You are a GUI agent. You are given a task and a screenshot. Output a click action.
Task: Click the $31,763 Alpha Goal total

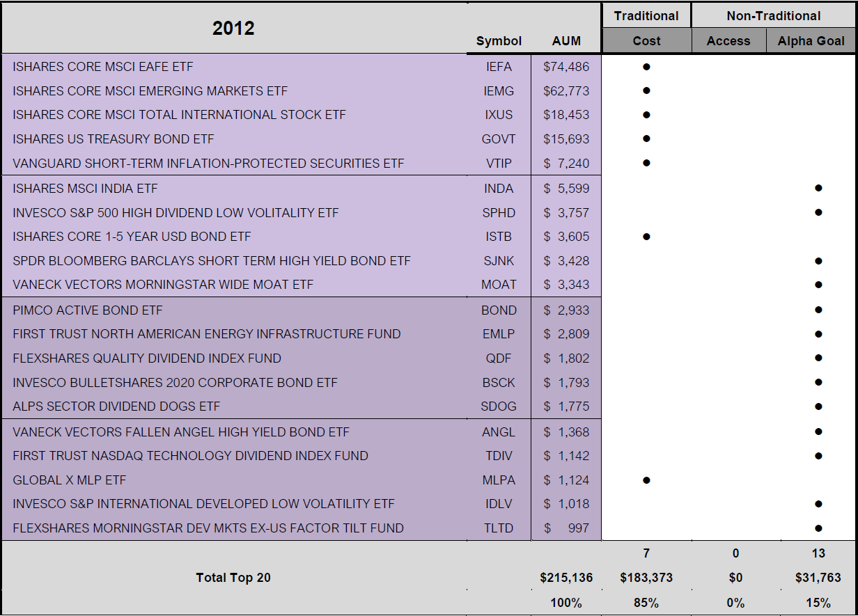tap(818, 578)
